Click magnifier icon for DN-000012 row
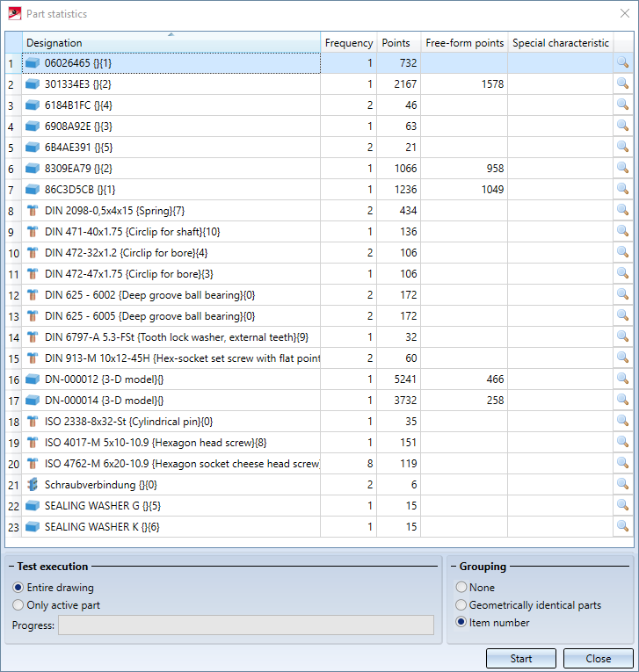Viewport: 639px width, 672px height. [622, 379]
